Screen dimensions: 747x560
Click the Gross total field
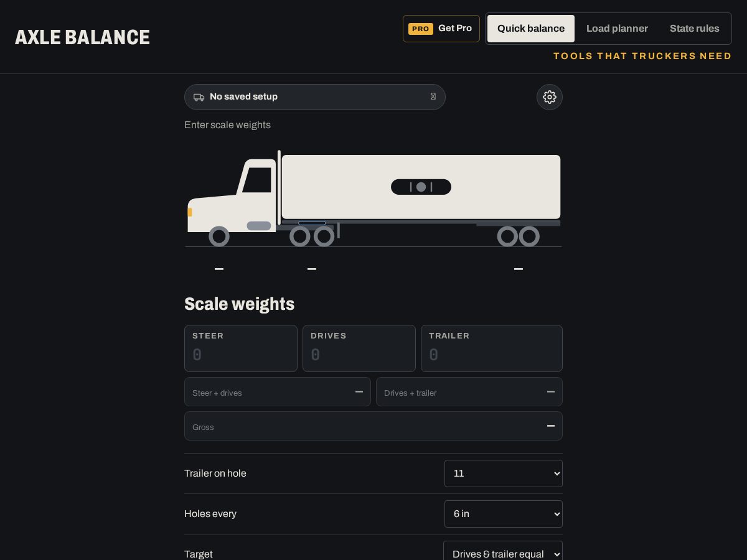[374, 426]
